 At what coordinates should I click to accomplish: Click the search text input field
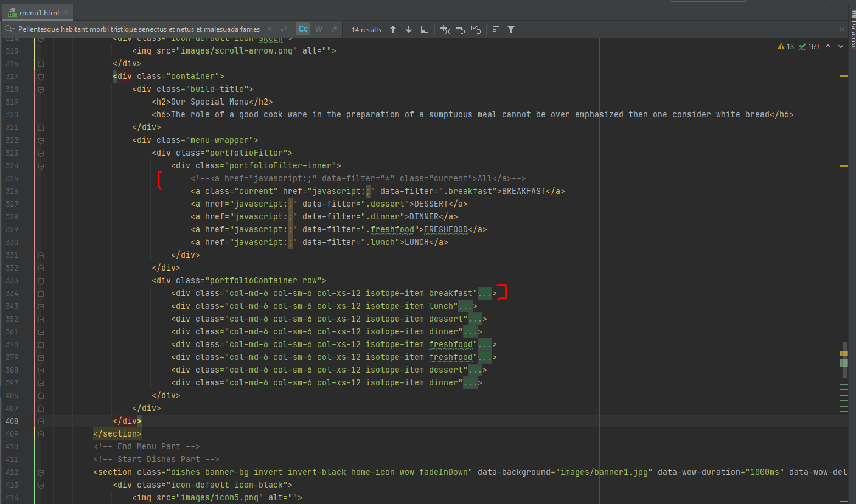pos(139,29)
